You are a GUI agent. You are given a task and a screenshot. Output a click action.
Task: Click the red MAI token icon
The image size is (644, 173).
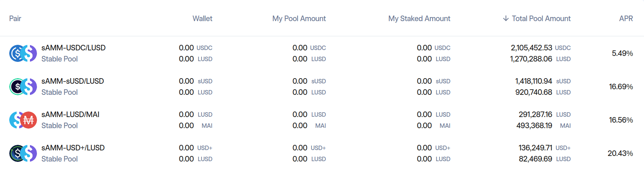[x=29, y=120]
